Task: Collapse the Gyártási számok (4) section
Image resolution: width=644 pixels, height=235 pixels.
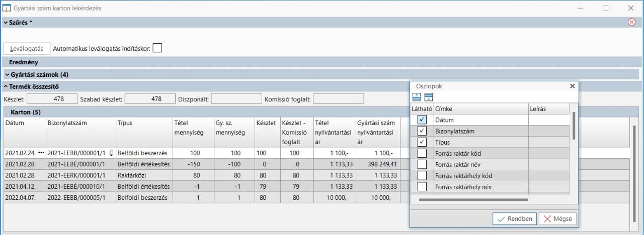Action: [x=7, y=74]
